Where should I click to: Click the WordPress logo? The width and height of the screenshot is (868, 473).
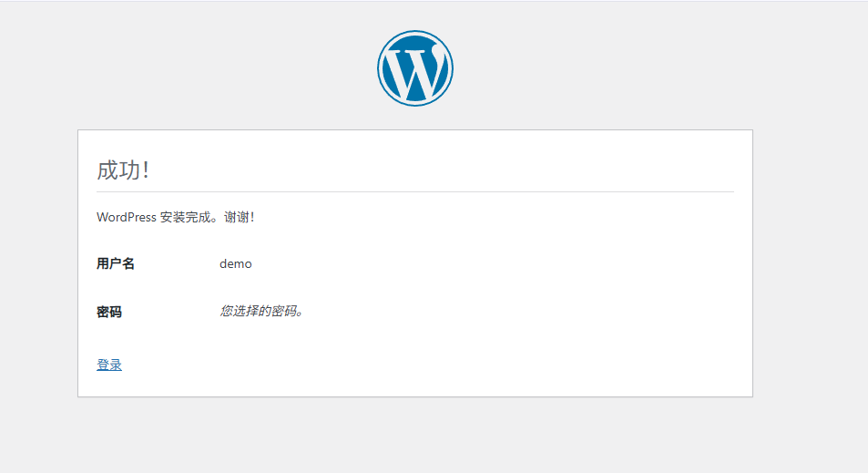pos(415,68)
